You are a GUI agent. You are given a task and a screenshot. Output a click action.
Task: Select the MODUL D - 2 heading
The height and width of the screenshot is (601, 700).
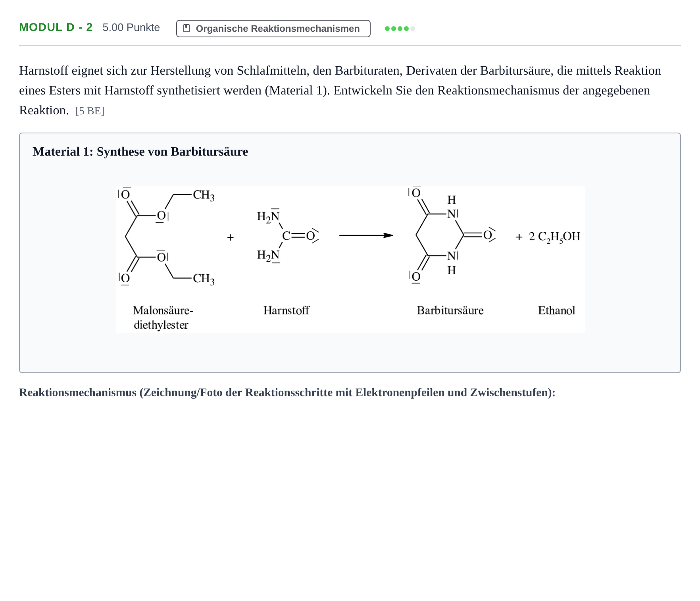pos(56,27)
